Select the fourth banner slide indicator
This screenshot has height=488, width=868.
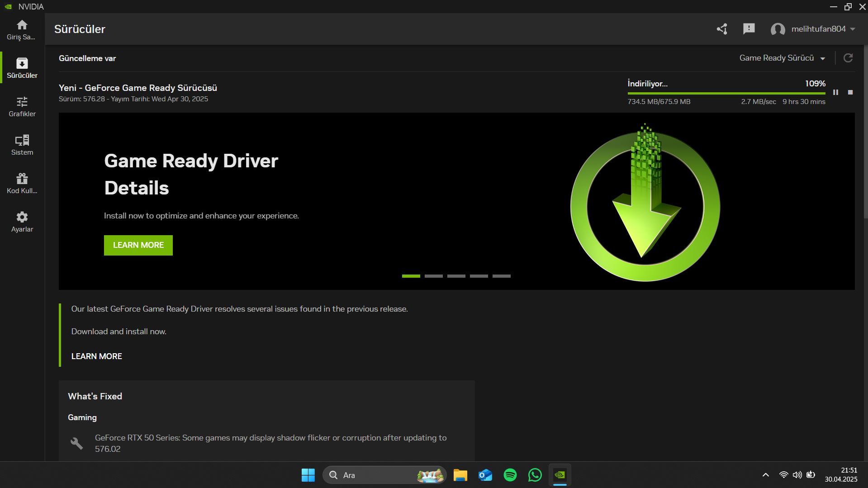coord(479,276)
